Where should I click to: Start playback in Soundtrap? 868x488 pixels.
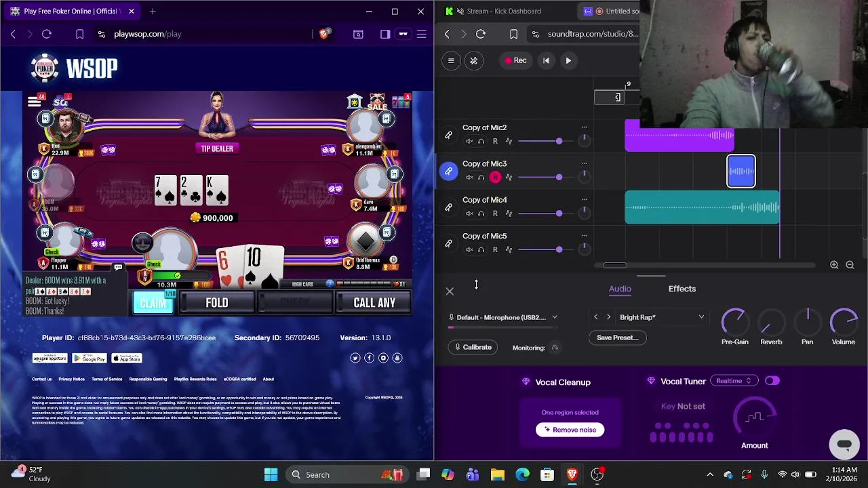point(568,61)
